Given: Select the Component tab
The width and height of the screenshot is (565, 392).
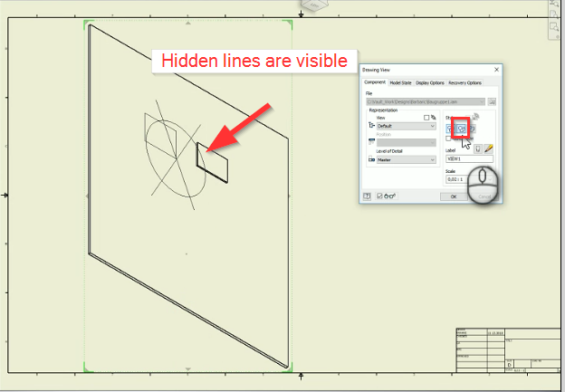Looking at the screenshot, I should [375, 82].
